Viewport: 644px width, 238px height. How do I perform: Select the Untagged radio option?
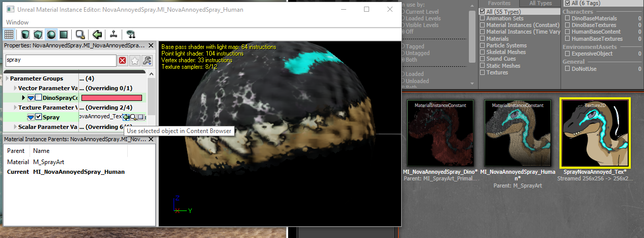pyautogui.click(x=404, y=53)
